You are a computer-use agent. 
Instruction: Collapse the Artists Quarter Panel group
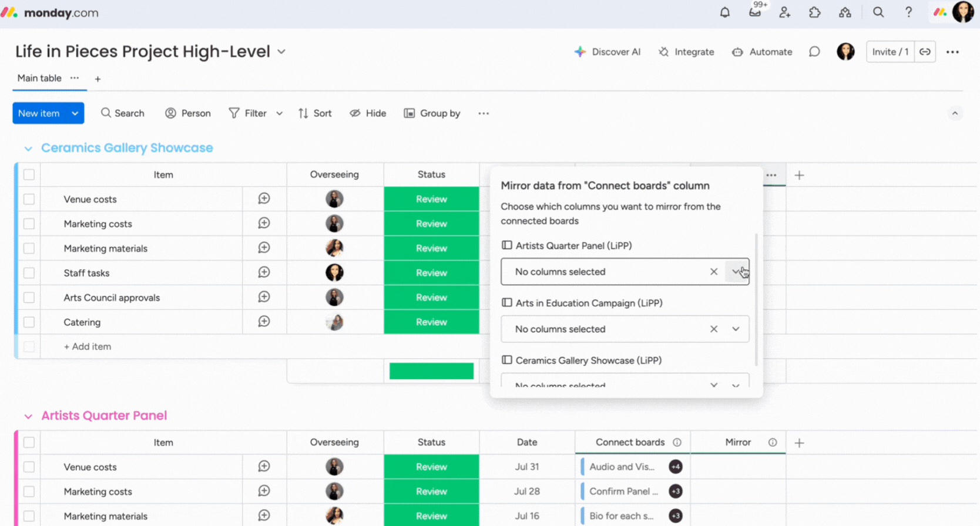coord(28,416)
